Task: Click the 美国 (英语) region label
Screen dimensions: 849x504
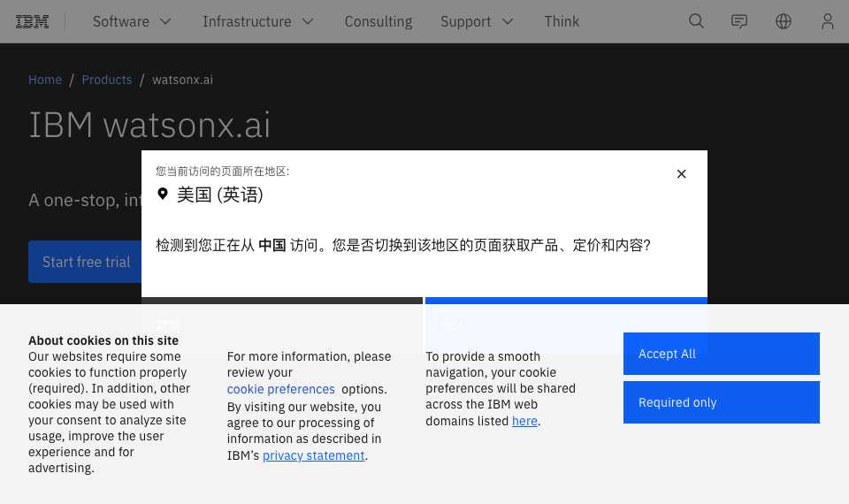Action: pos(220,195)
